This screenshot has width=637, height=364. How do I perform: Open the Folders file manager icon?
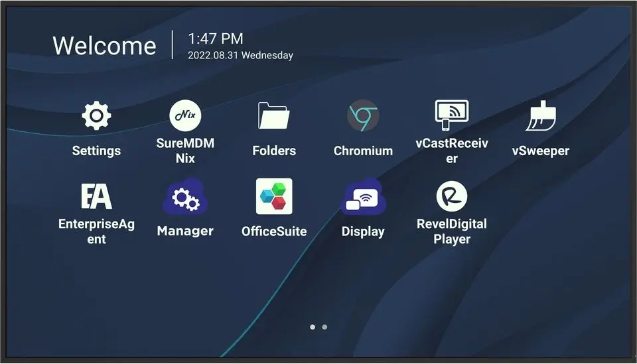pos(274,117)
